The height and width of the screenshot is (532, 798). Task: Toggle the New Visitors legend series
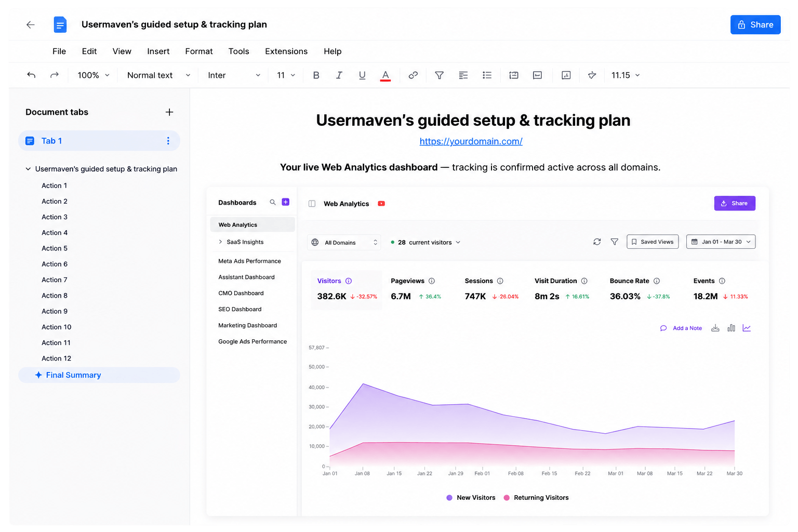click(471, 498)
